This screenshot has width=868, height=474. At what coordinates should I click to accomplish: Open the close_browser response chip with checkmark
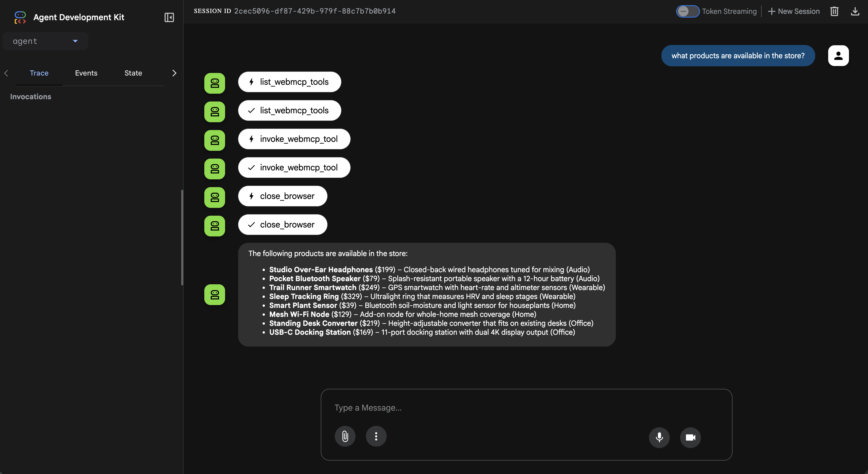[x=283, y=225]
